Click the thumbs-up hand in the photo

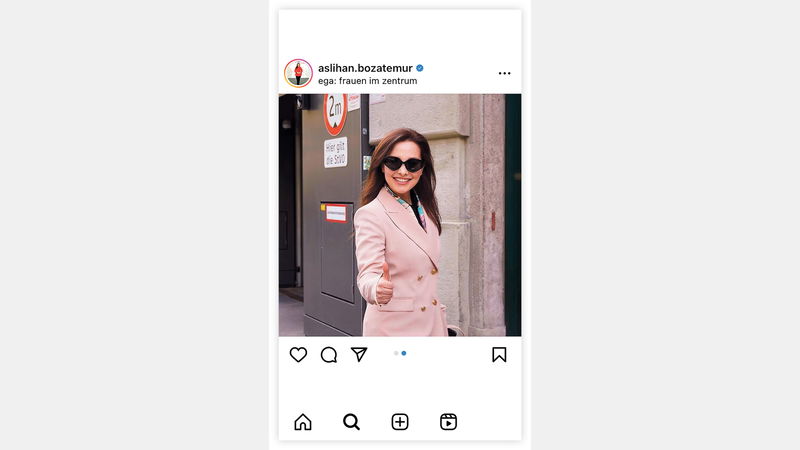coord(384,285)
